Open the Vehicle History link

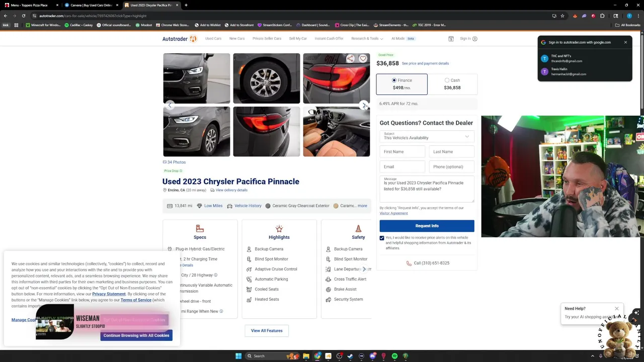click(x=248, y=206)
